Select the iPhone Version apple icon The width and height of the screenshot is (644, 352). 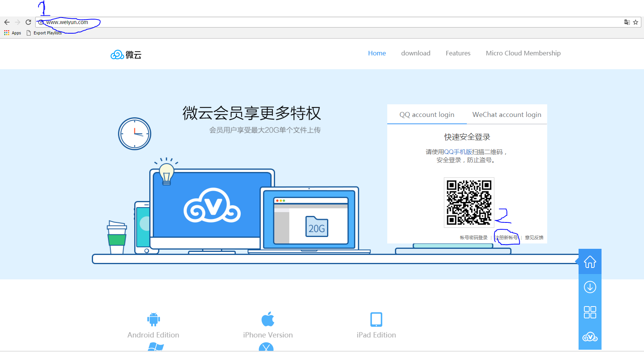click(x=268, y=319)
